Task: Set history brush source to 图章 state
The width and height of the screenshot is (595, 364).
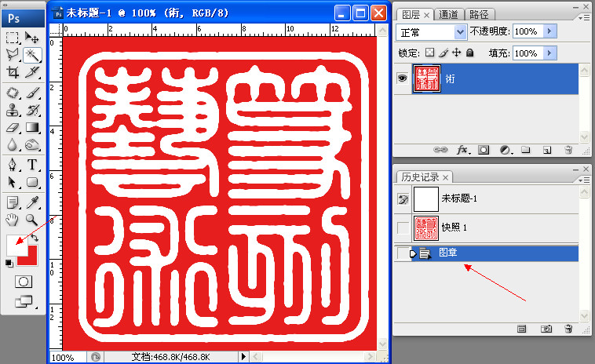Action: tap(403, 253)
